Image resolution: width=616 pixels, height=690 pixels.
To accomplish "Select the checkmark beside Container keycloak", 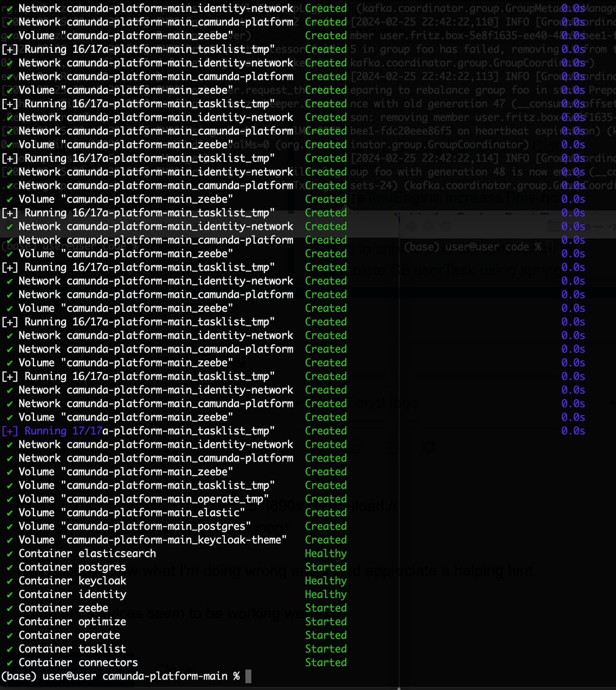I will point(10,581).
